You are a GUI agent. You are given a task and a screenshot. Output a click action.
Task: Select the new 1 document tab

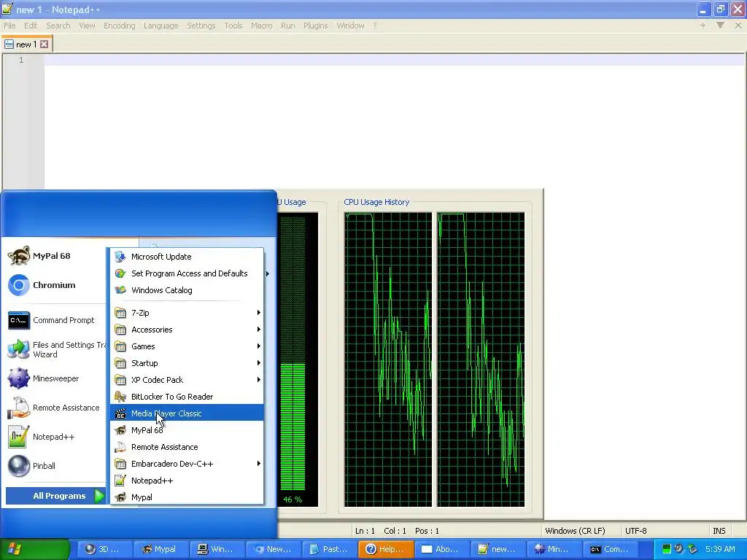pos(26,44)
